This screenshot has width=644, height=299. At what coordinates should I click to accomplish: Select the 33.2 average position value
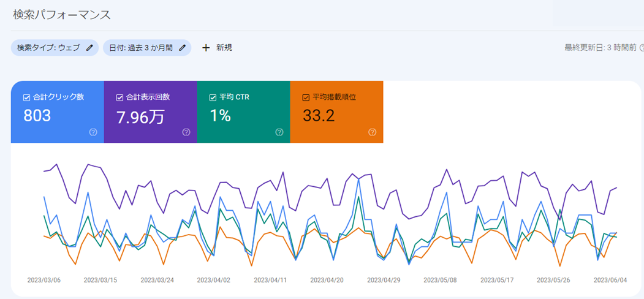click(319, 116)
